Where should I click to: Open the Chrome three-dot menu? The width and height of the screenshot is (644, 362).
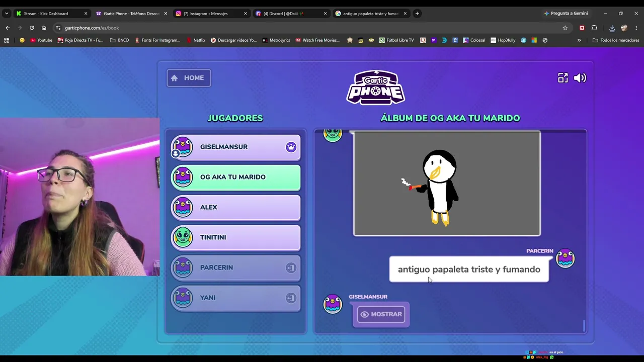click(x=636, y=28)
